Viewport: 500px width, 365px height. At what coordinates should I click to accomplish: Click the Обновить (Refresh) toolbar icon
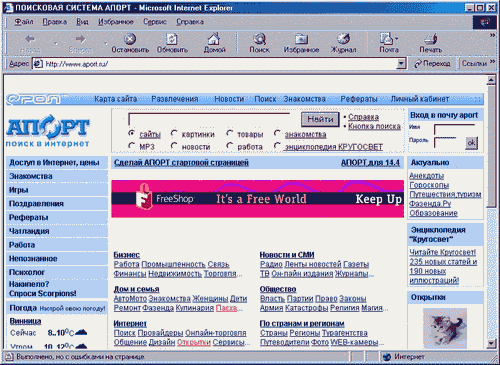pyautogui.click(x=172, y=39)
